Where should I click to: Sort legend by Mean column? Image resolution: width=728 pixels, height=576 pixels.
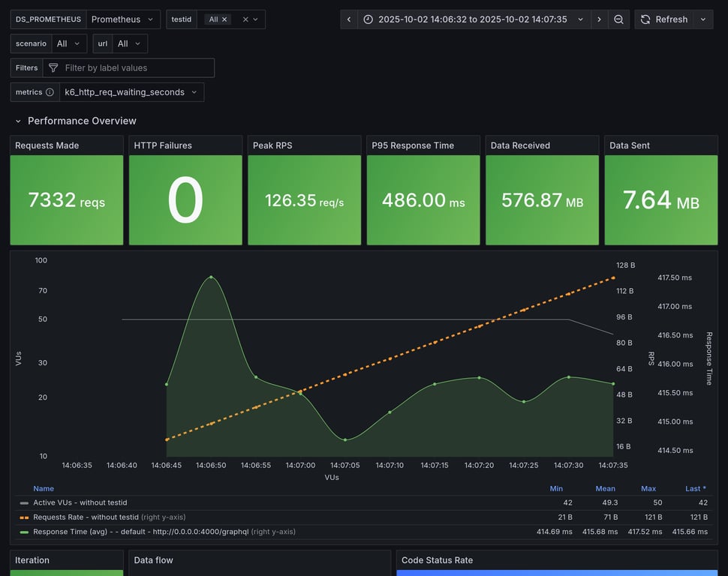[605, 488]
